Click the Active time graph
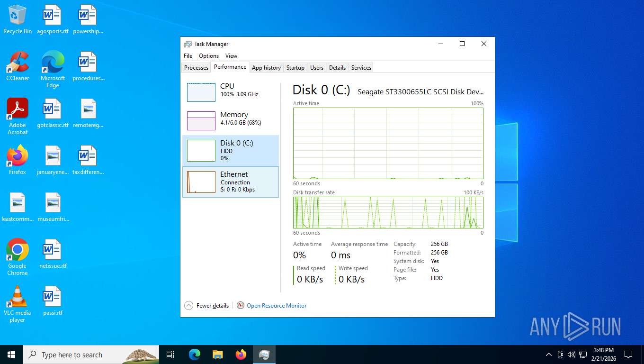Screen dimensions: 644x364 tap(388, 143)
